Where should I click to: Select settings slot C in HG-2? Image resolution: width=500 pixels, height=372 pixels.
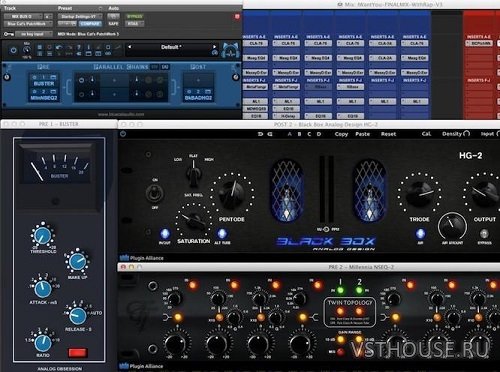(x=309, y=134)
